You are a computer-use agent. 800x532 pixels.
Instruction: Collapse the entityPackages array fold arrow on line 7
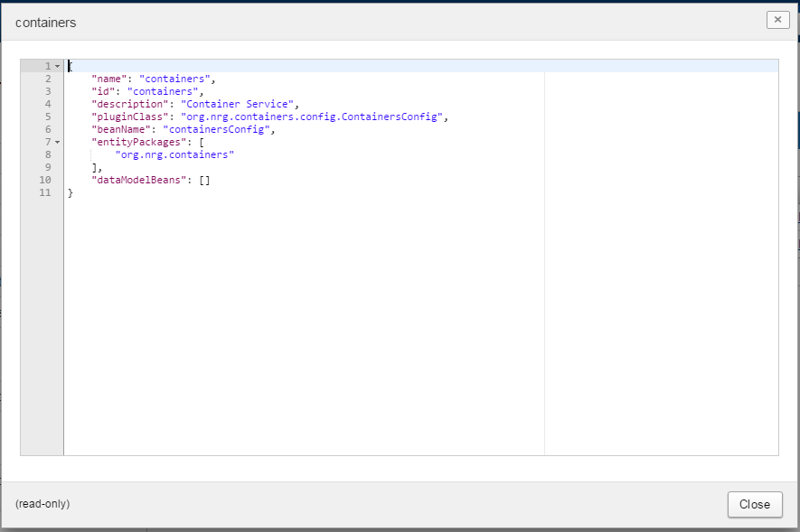57,142
